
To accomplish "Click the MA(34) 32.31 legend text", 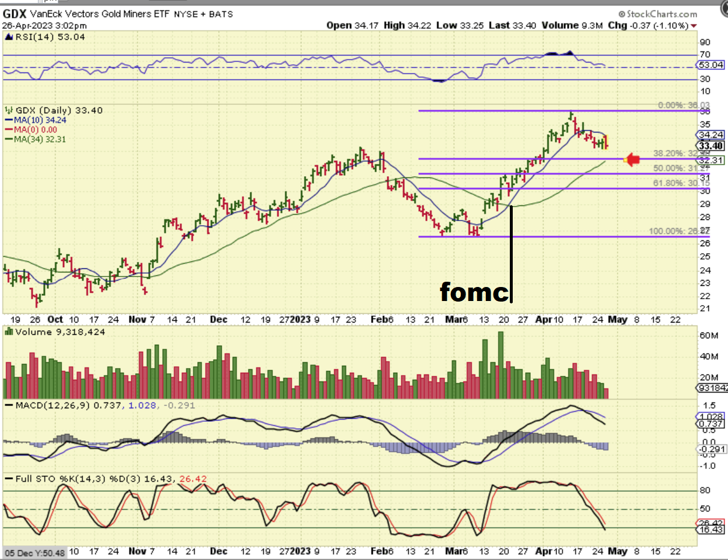I will point(40,139).
